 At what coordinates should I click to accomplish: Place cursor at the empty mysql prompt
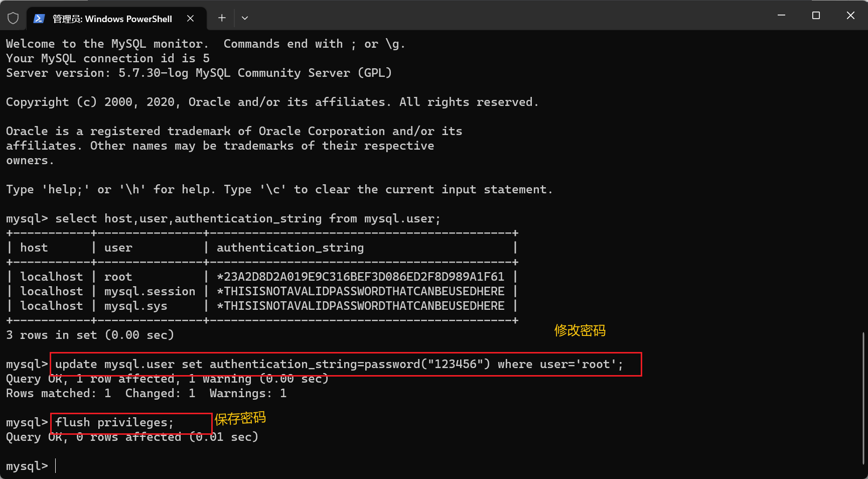click(x=54, y=466)
